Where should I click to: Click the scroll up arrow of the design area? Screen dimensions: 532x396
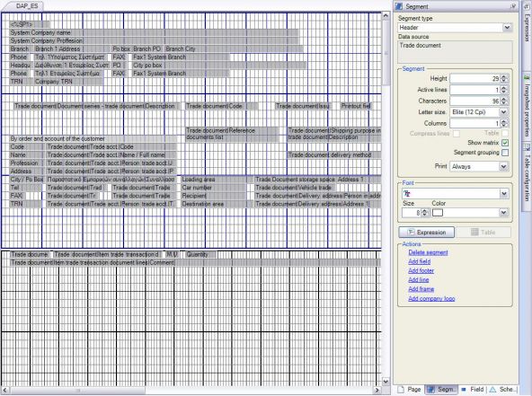[386, 15]
